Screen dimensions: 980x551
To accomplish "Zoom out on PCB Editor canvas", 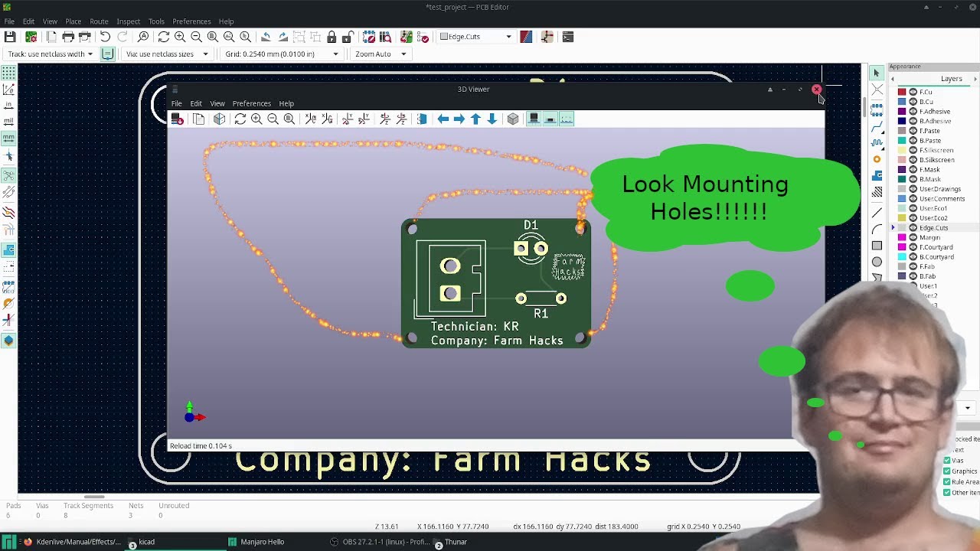I will tap(196, 37).
